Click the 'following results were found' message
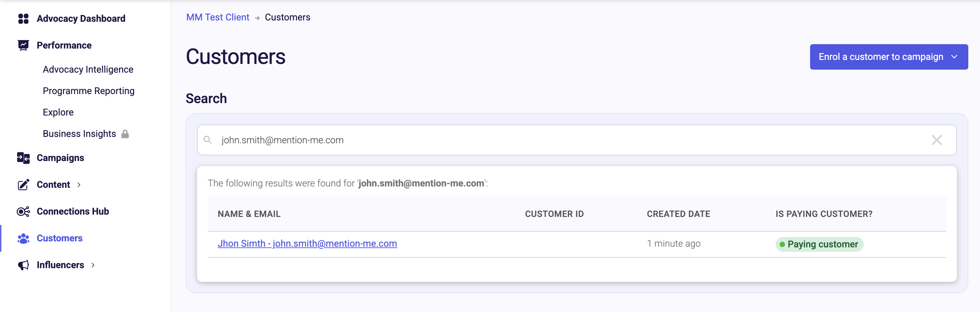This screenshot has height=312, width=980. click(348, 183)
